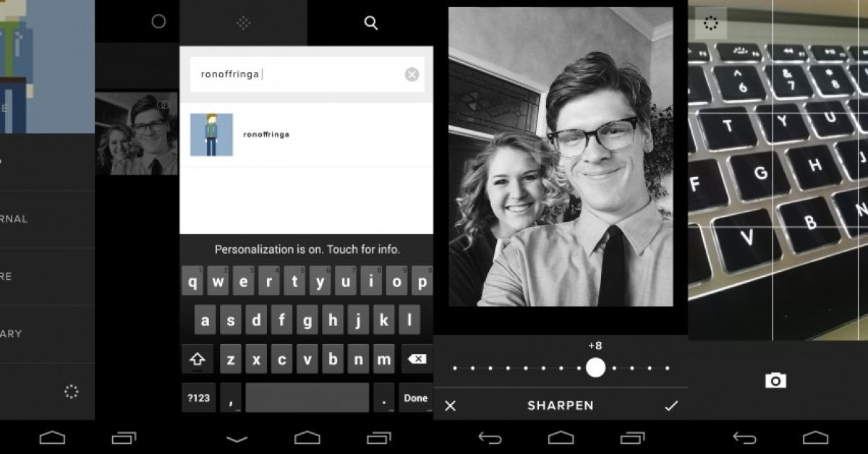Clear the ronoffringa search text
Screen dimensions: 868x454
tap(412, 74)
